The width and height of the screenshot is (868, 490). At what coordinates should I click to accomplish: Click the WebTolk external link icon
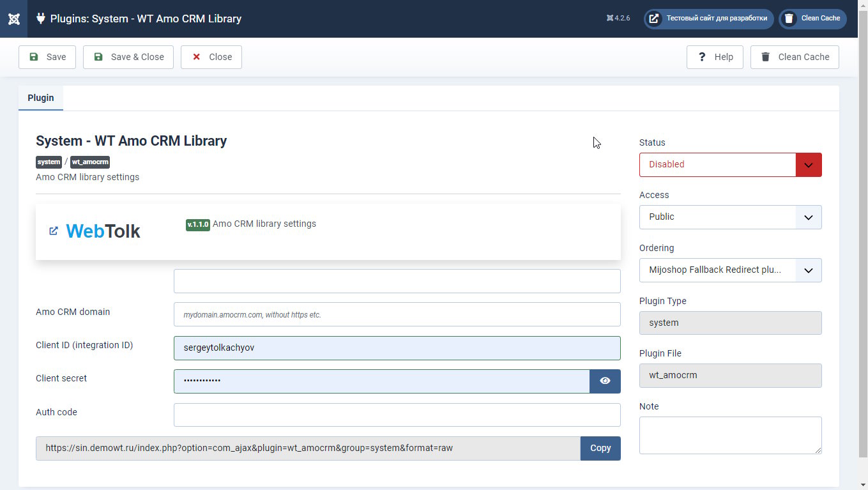coord(54,231)
